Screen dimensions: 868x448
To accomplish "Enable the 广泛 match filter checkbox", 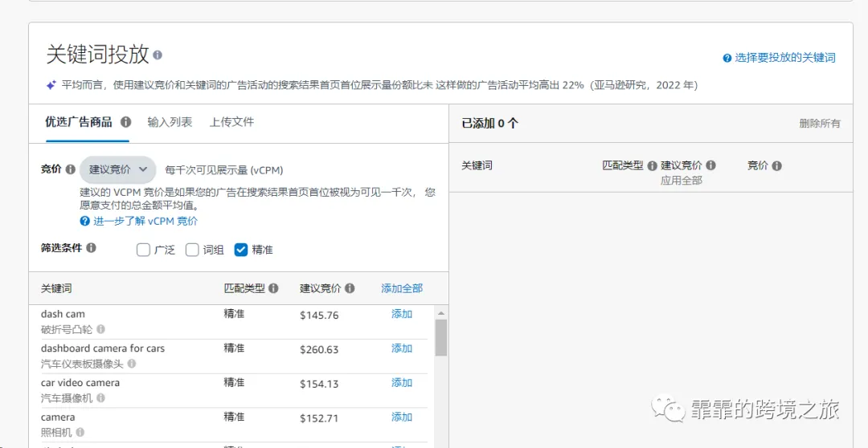I will point(143,250).
